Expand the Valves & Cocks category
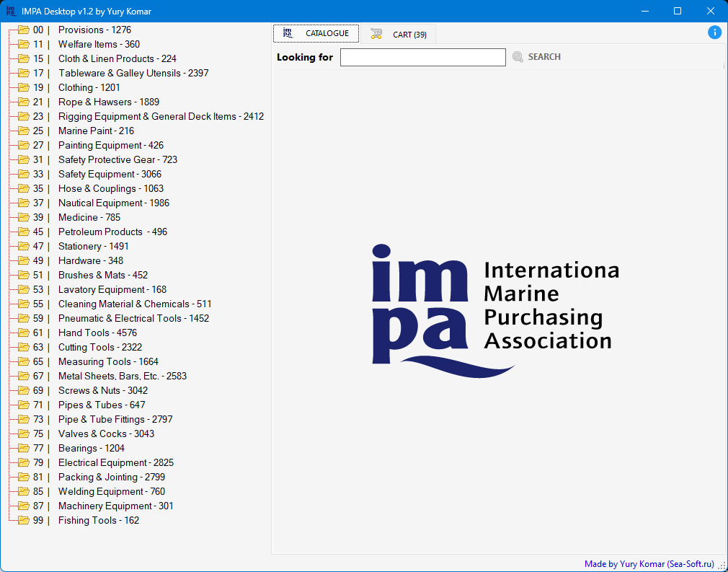 pyautogui.click(x=106, y=434)
